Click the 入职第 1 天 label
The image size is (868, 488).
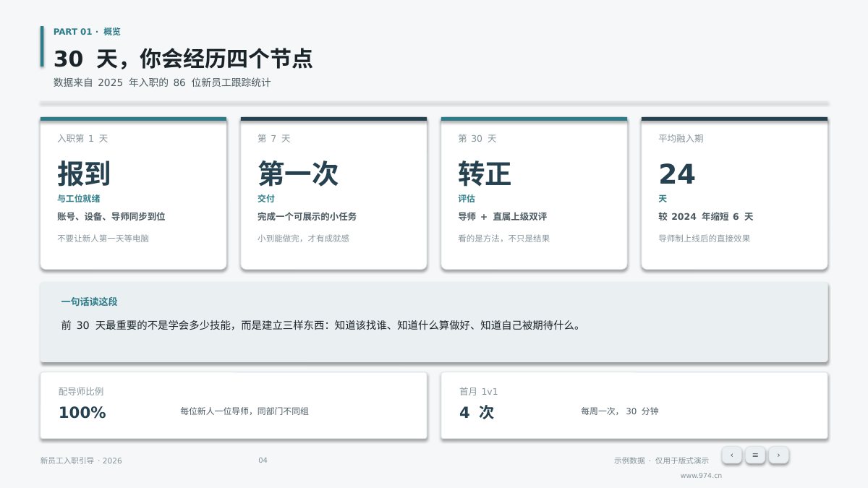click(82, 138)
